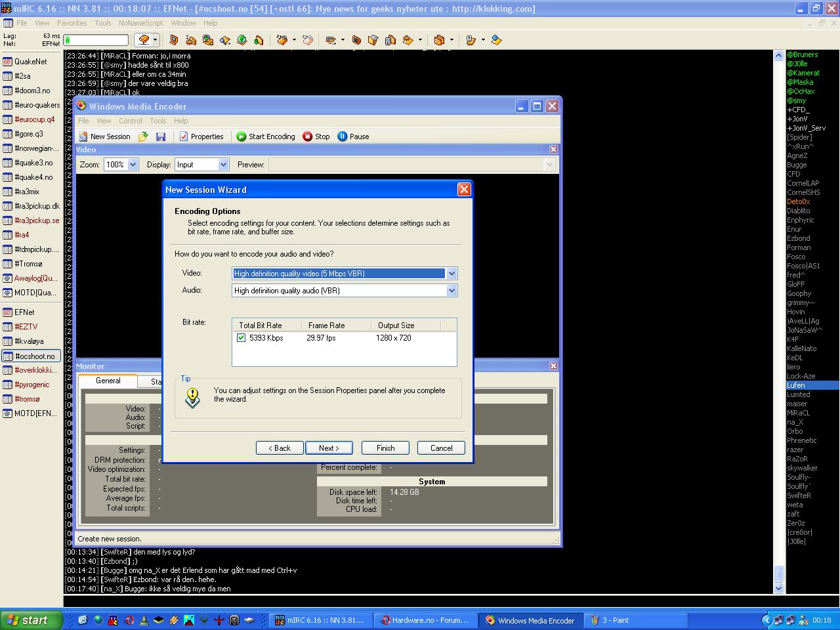Viewport: 840px width, 630px height.
Task: Click the 1280 x 720 output size value
Action: [394, 338]
